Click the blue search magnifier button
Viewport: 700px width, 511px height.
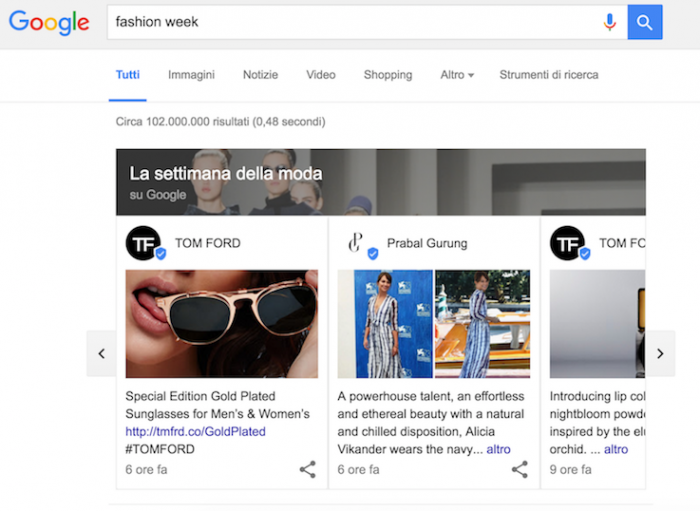645,22
